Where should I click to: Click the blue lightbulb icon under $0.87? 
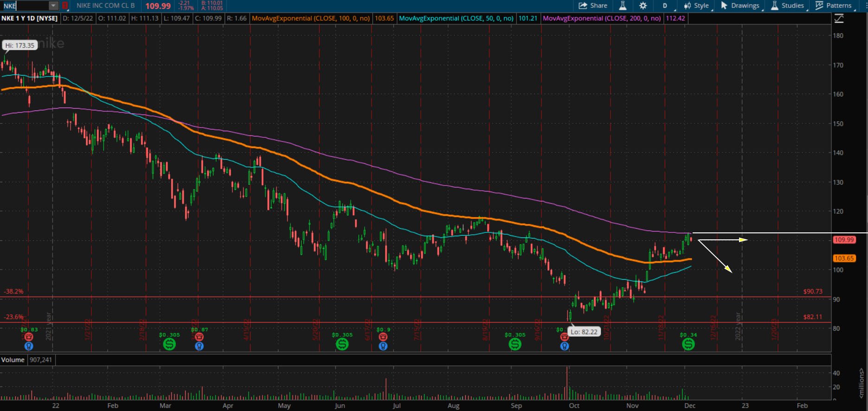click(x=199, y=346)
